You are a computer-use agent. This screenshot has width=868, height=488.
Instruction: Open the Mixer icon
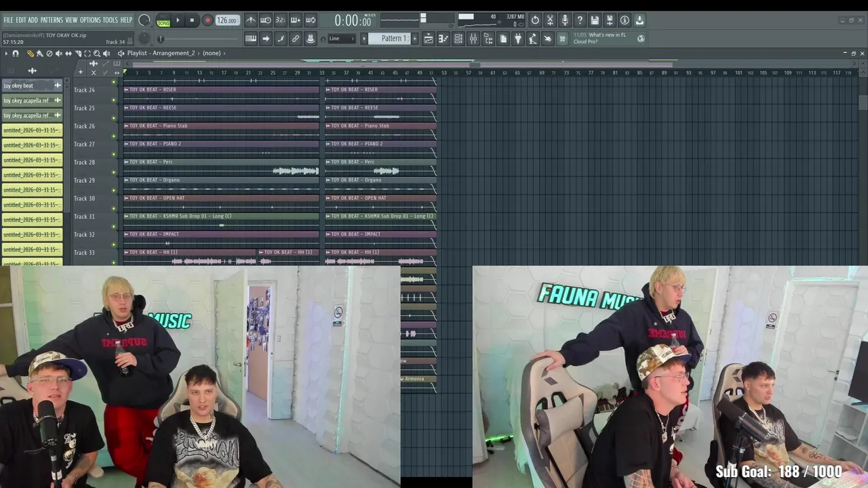click(473, 39)
